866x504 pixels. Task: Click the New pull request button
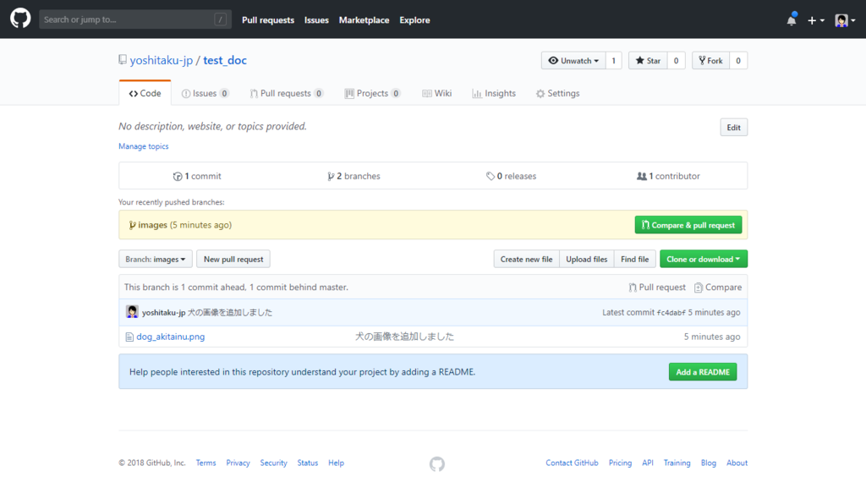point(233,260)
